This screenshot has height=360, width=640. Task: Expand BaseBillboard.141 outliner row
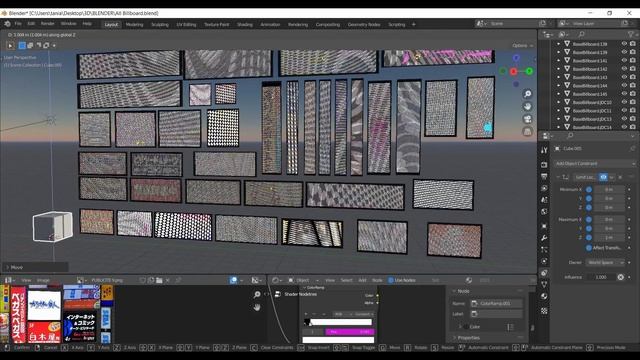pyautogui.click(x=559, y=60)
